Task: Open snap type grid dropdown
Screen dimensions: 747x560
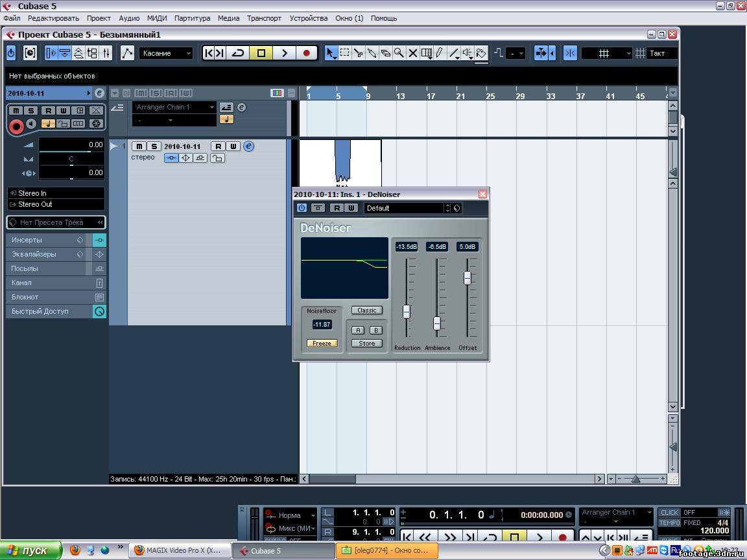Action: pyautogui.click(x=607, y=53)
